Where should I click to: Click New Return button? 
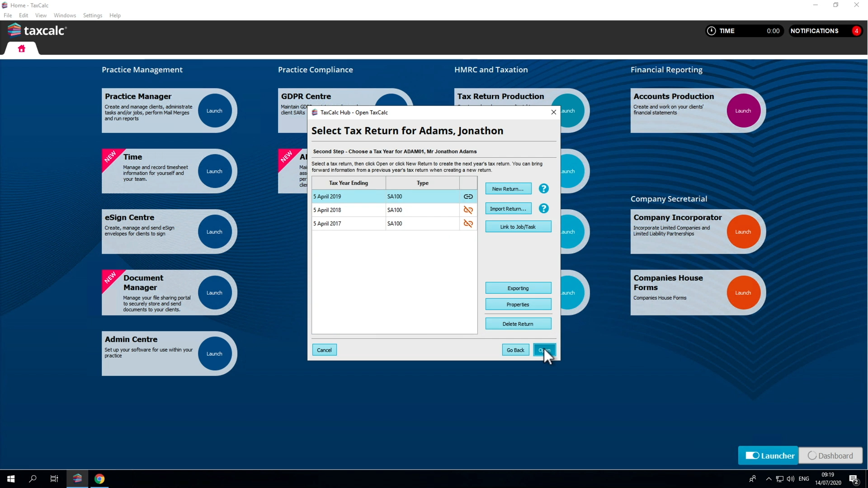click(x=508, y=189)
